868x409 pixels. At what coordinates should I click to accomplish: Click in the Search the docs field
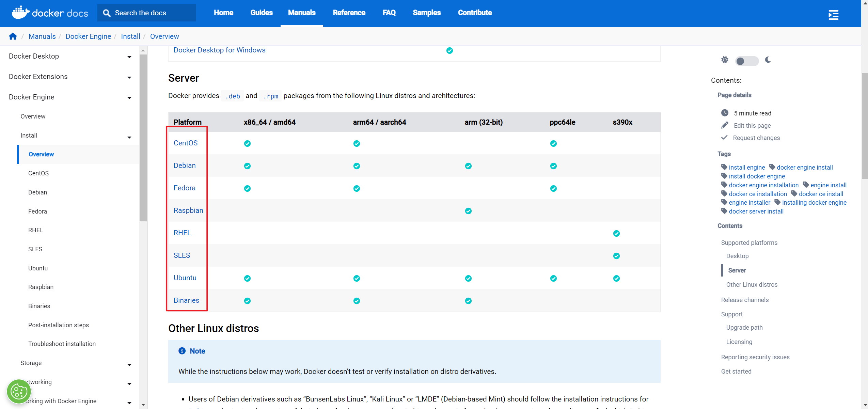(x=147, y=13)
